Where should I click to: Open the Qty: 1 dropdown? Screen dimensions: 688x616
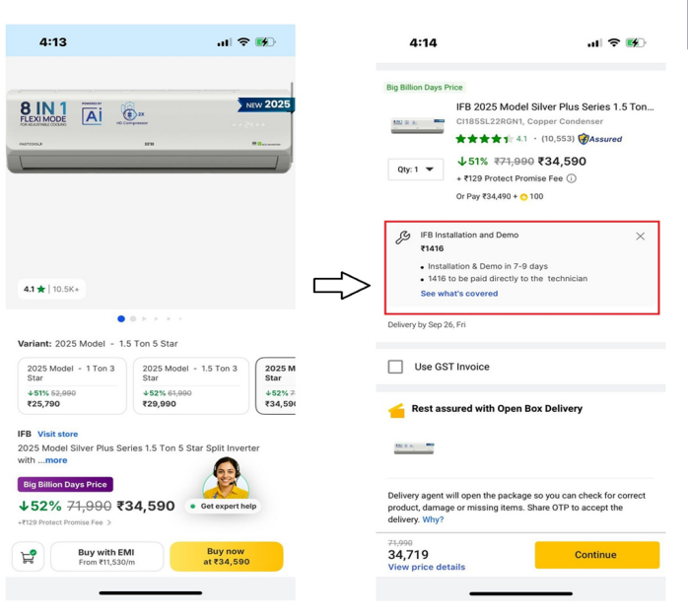pyautogui.click(x=415, y=170)
